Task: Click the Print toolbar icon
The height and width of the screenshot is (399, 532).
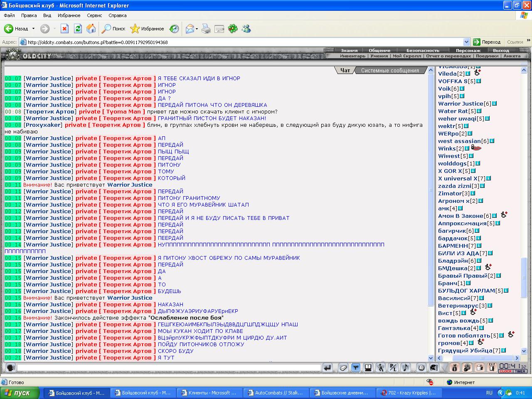Action: click(x=206, y=29)
